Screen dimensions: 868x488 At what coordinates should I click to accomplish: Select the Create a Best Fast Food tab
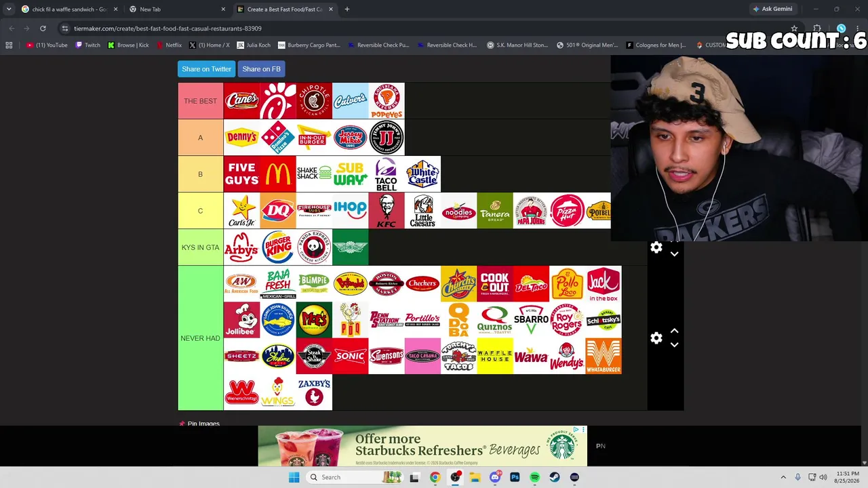(285, 9)
